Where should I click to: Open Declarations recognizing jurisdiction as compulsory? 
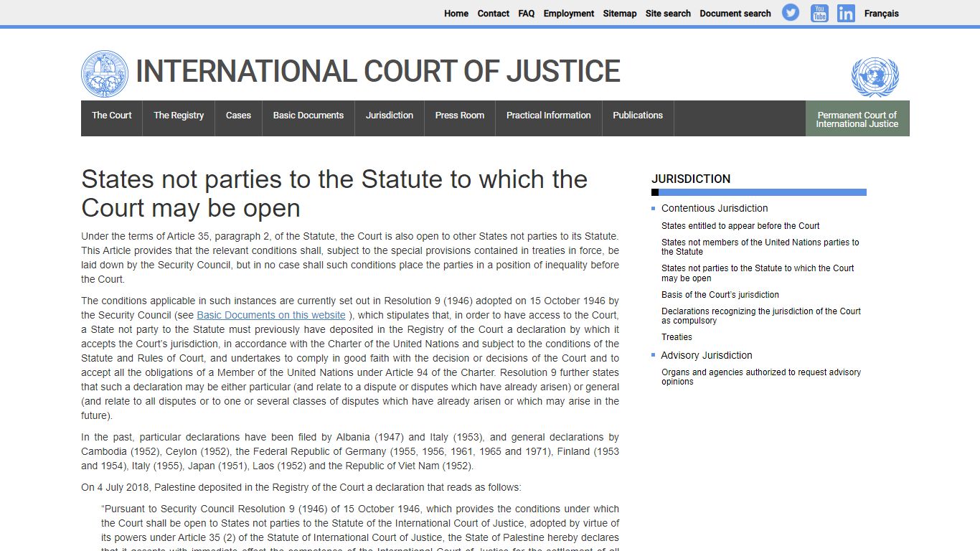coord(761,316)
